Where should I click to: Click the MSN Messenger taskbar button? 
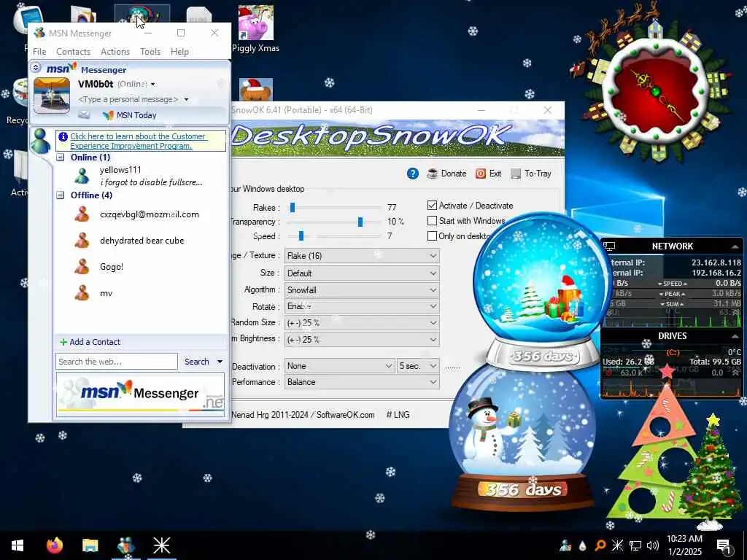(125, 545)
